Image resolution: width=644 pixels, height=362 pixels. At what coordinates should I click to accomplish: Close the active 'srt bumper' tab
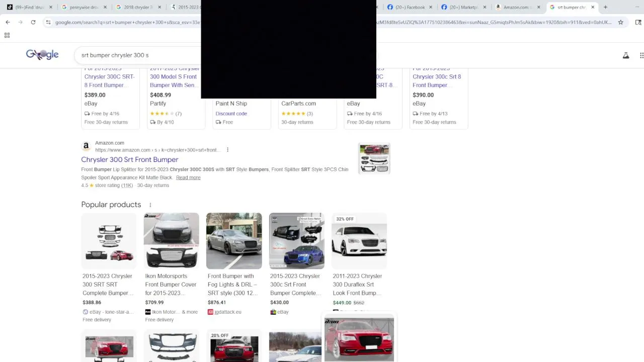(x=593, y=7)
